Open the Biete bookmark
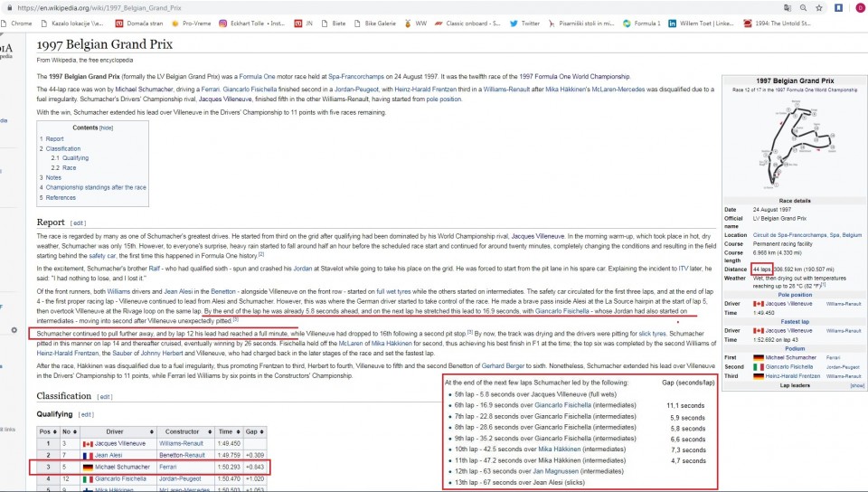The width and height of the screenshot is (868, 492). coord(334,24)
